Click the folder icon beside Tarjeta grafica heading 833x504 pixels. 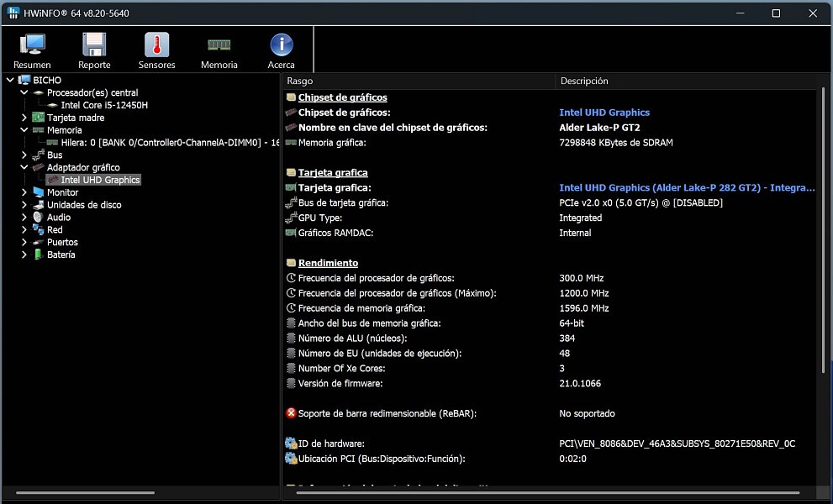[291, 172]
